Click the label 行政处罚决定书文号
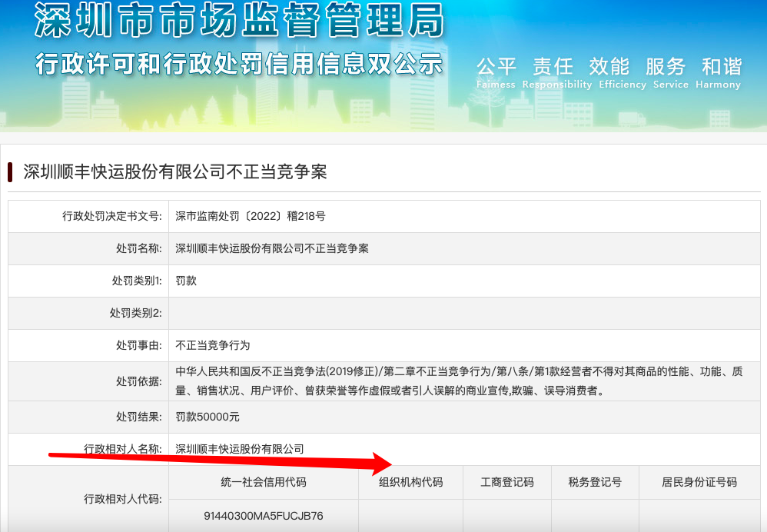The image size is (767, 532). tap(112, 216)
